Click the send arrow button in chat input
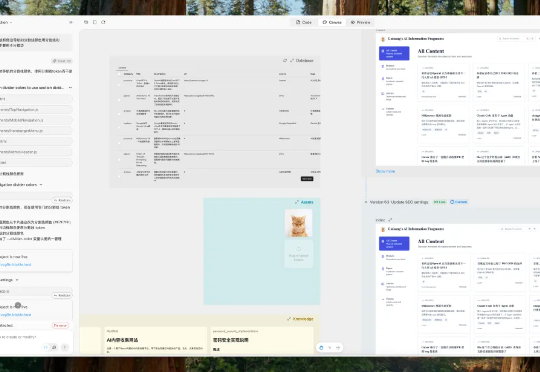The height and width of the screenshot is (372, 540). point(65,348)
